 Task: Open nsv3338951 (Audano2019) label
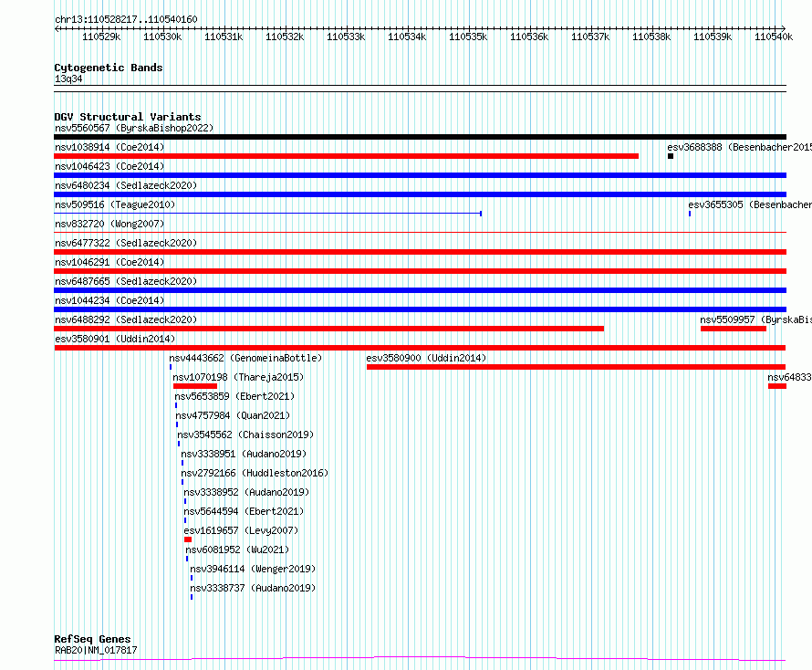[244, 454]
